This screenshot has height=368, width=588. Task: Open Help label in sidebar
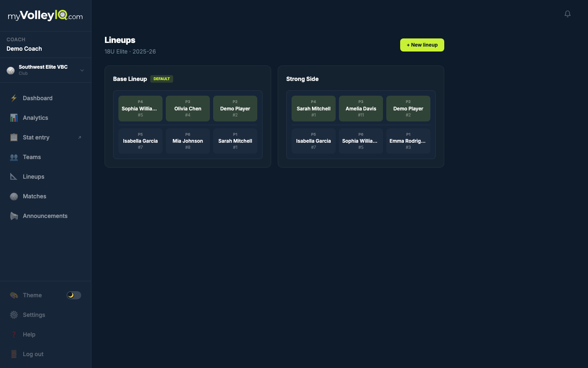[x=29, y=334]
